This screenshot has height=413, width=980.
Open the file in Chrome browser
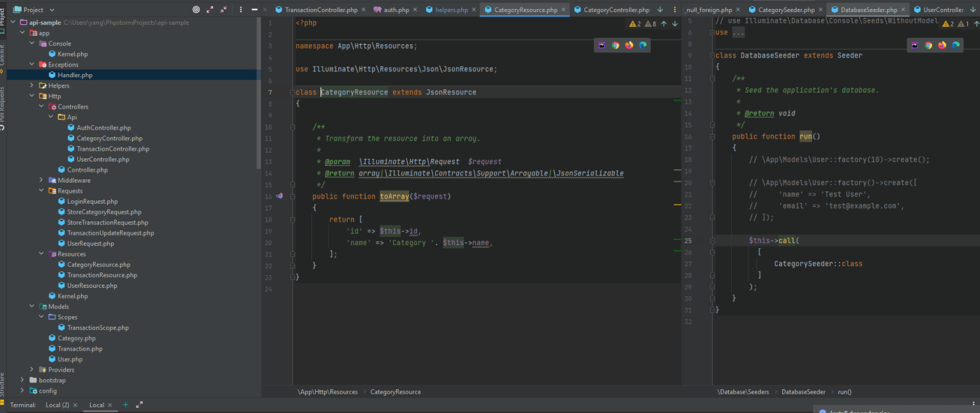click(x=615, y=45)
